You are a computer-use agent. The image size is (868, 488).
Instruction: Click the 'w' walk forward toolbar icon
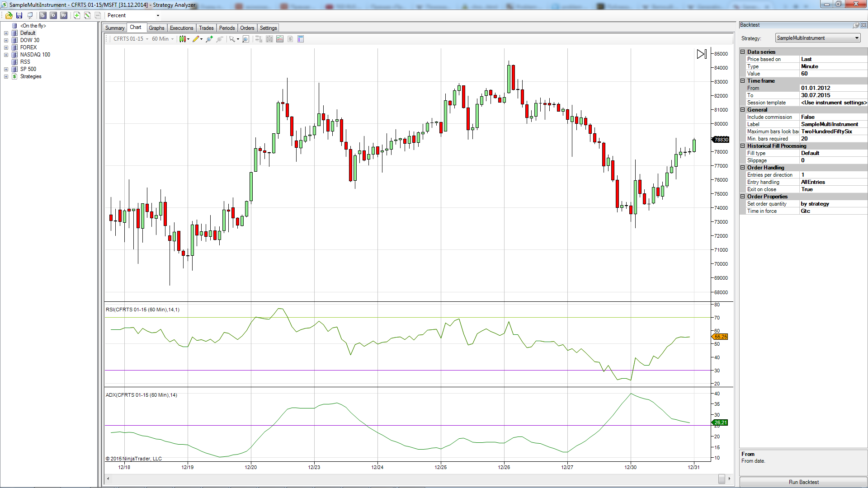click(64, 15)
